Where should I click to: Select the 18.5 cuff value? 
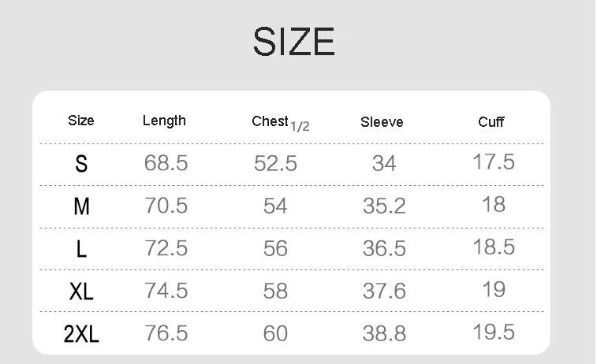494,247
